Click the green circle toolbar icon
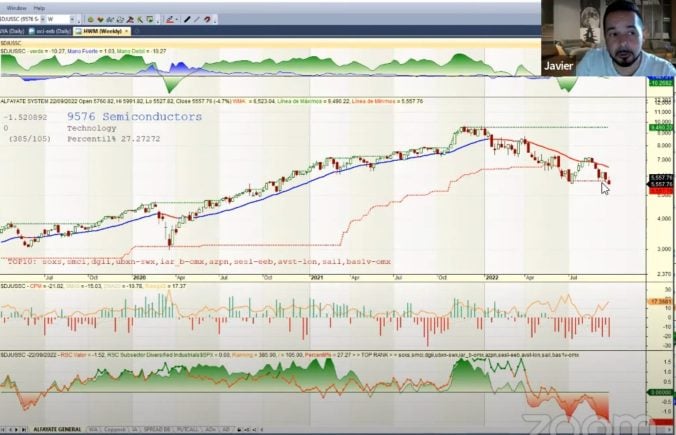This screenshot has width=676, height=435. pos(91,19)
